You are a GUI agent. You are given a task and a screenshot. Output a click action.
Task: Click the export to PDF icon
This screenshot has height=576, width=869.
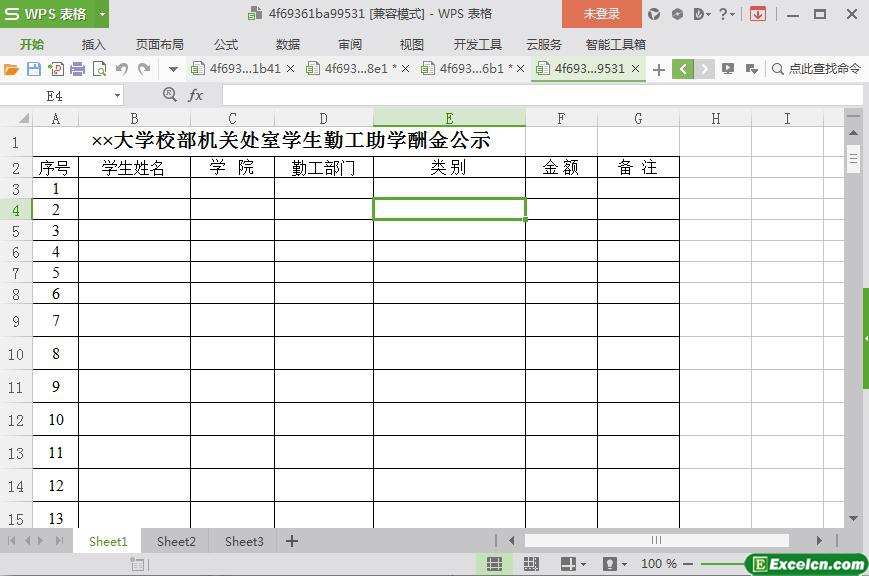pyautogui.click(x=55, y=69)
